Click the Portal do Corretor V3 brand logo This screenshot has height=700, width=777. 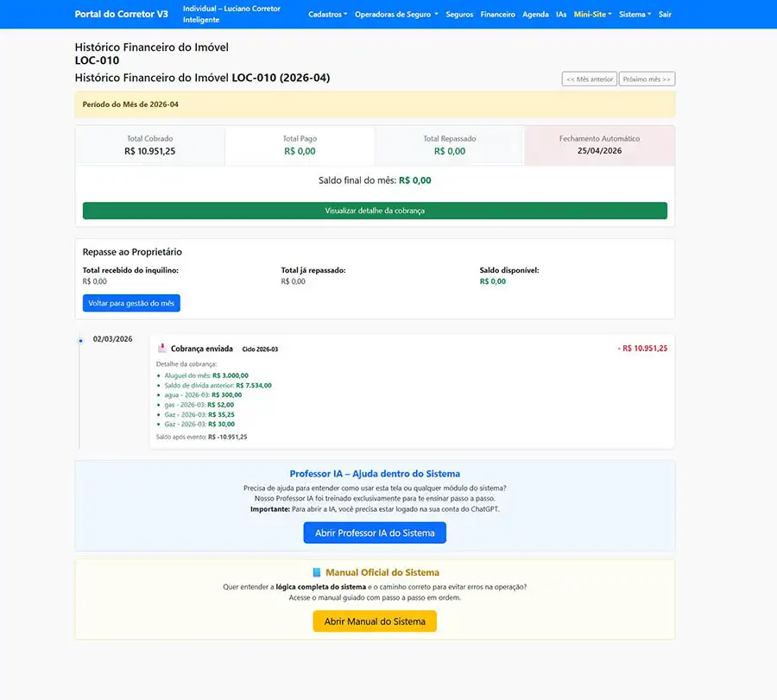pos(123,14)
